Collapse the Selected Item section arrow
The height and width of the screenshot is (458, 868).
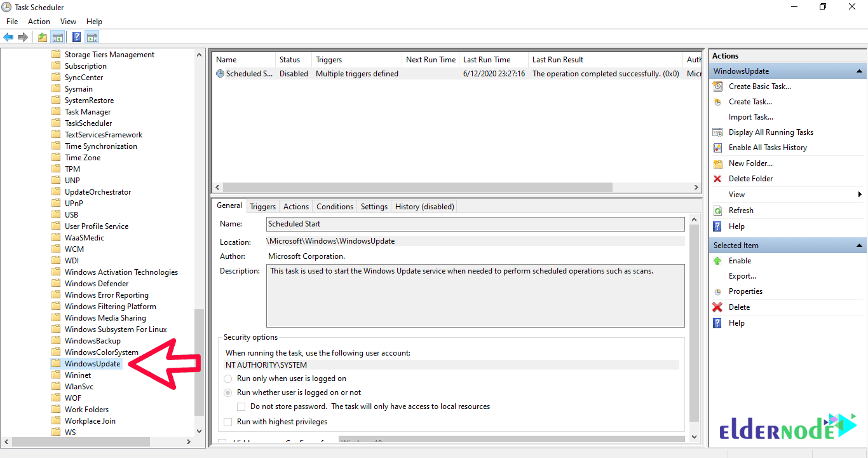[x=859, y=246]
